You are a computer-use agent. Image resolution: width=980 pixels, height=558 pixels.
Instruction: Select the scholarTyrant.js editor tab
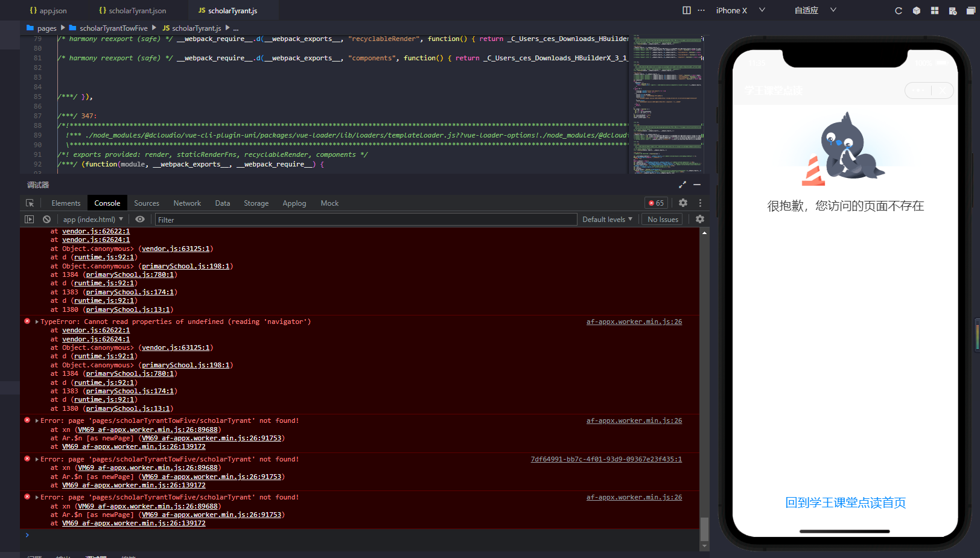228,11
